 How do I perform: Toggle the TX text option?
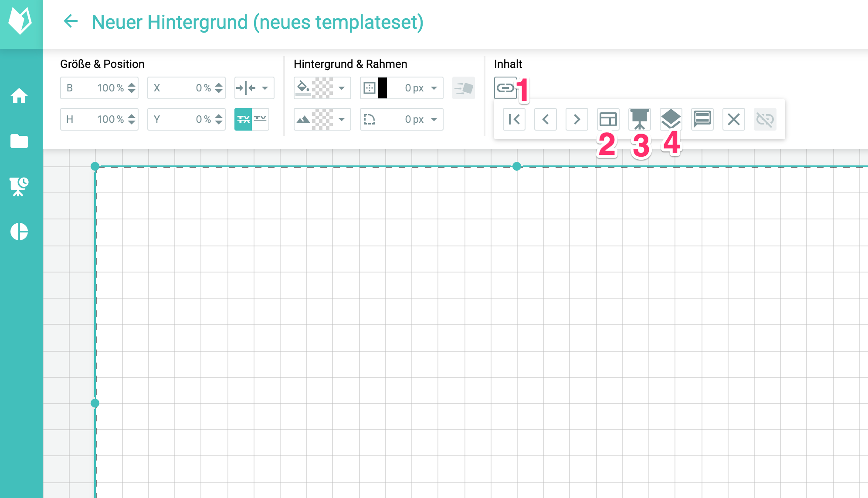244,119
